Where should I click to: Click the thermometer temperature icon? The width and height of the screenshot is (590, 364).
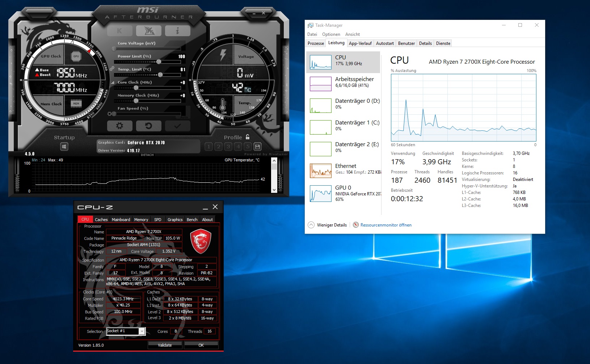point(223,105)
